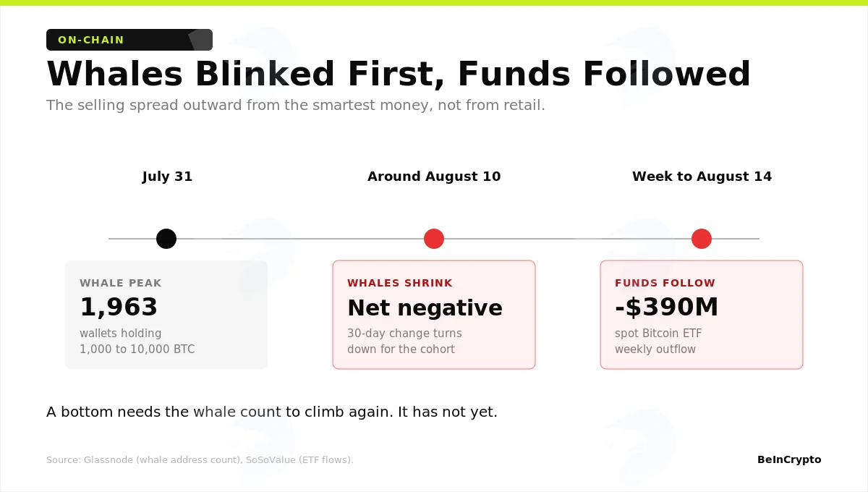Select the red Around August 10 marker
This screenshot has width=868, height=492.
click(x=434, y=239)
